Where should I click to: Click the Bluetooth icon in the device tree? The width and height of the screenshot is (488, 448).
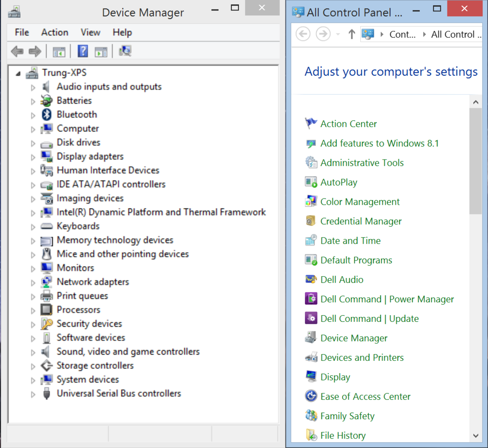pyautogui.click(x=47, y=114)
